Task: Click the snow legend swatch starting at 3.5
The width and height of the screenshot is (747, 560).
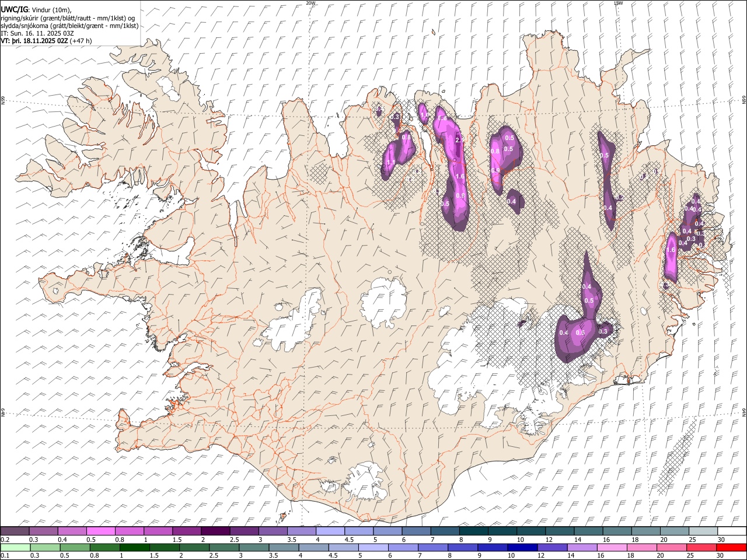Action: tap(302, 531)
